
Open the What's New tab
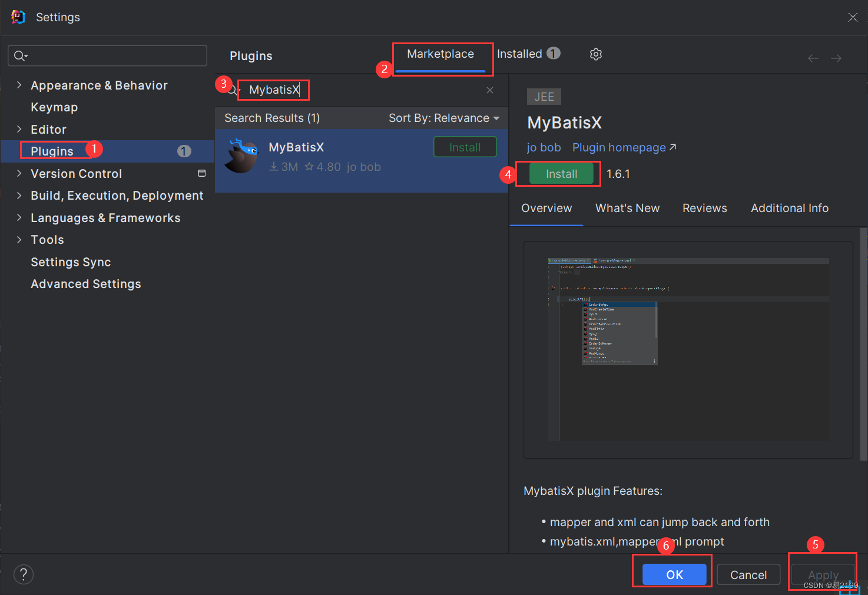[x=627, y=208]
